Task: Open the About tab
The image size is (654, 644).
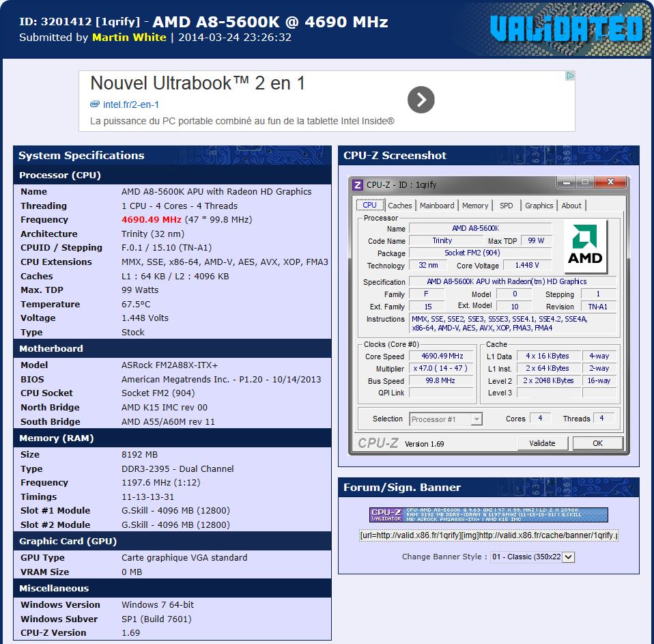Action: tap(571, 206)
